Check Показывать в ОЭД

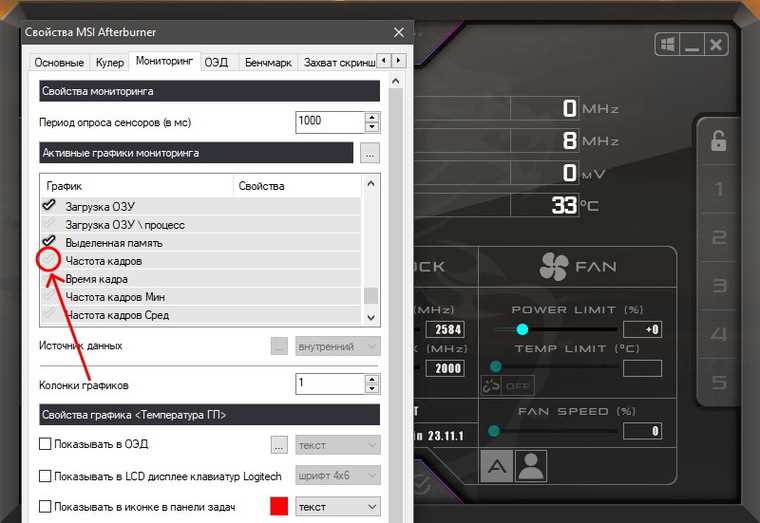(45, 444)
